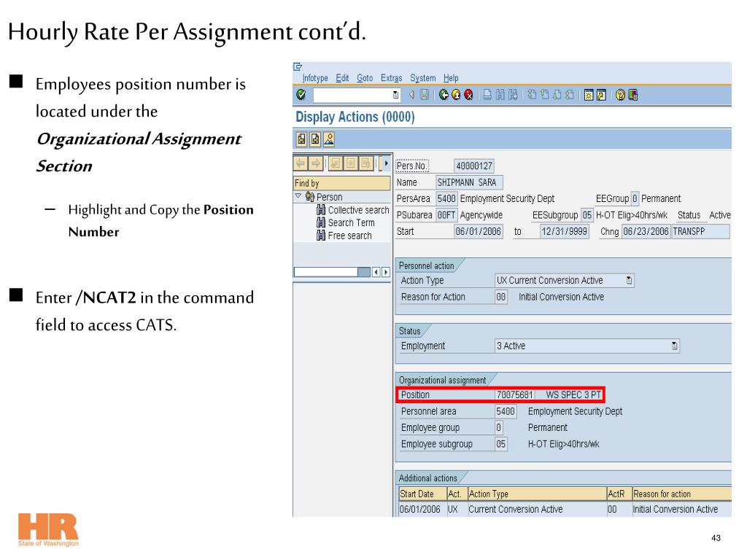Click table cell 'Current Conversion Active' in Additional actions
The height and width of the screenshot is (560, 747).
pos(536,509)
